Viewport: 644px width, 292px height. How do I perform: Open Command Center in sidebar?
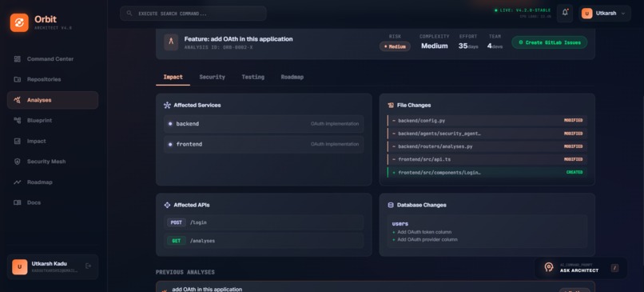[53, 59]
